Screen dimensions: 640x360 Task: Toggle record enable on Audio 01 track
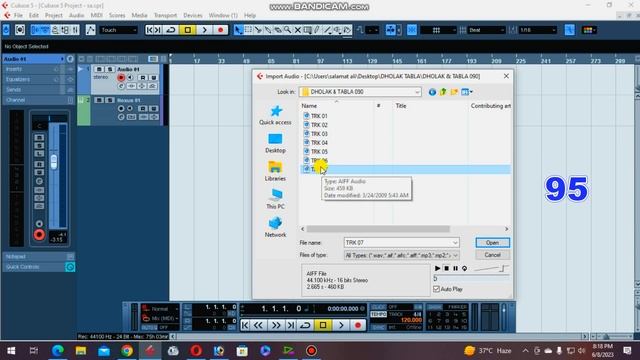pos(121,78)
